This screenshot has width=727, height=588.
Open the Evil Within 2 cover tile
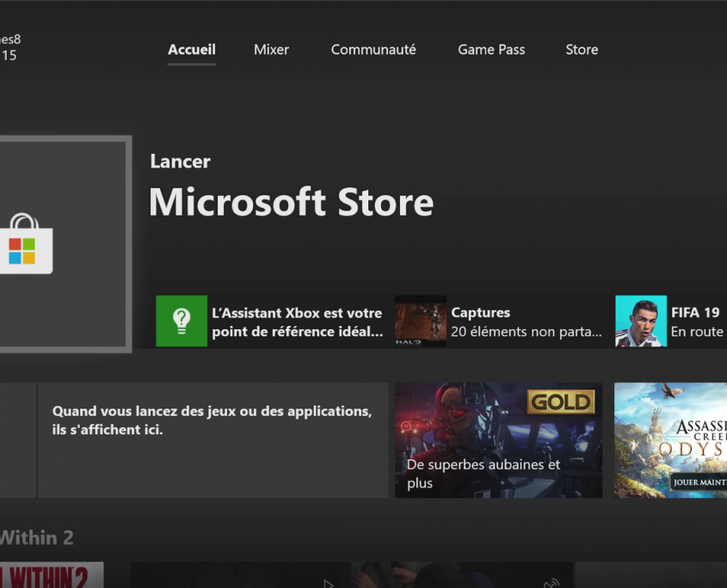click(52, 575)
